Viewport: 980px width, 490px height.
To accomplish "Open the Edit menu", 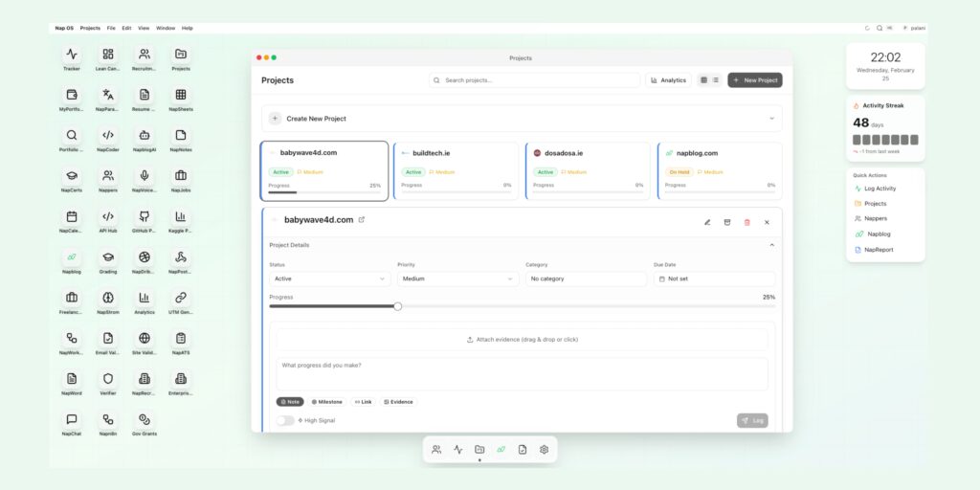I will click(x=127, y=28).
